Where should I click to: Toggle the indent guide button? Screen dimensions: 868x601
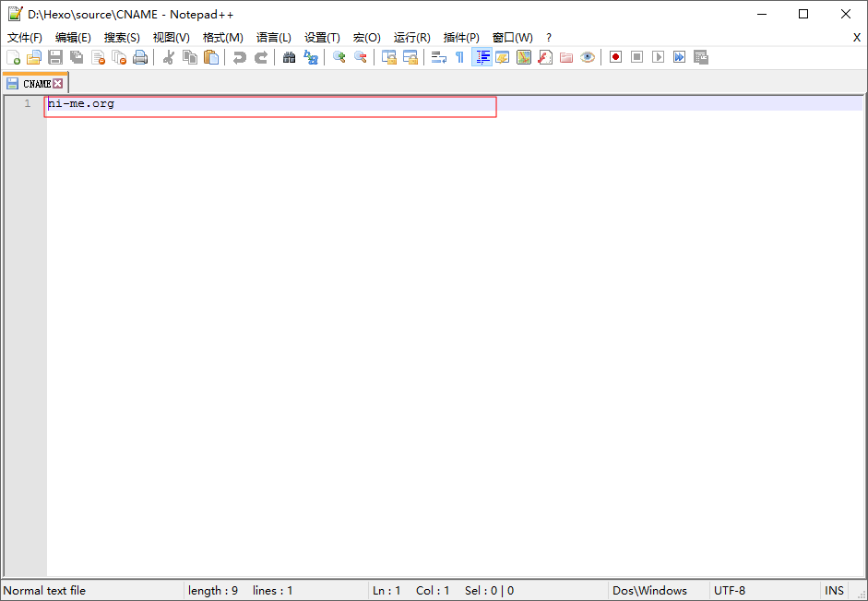click(482, 57)
